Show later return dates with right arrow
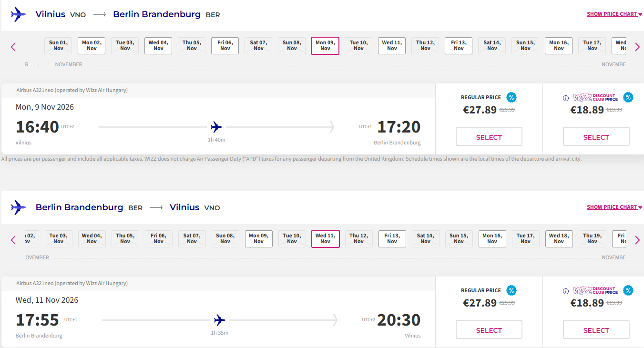Viewport: 644px width, 348px height. [637, 240]
